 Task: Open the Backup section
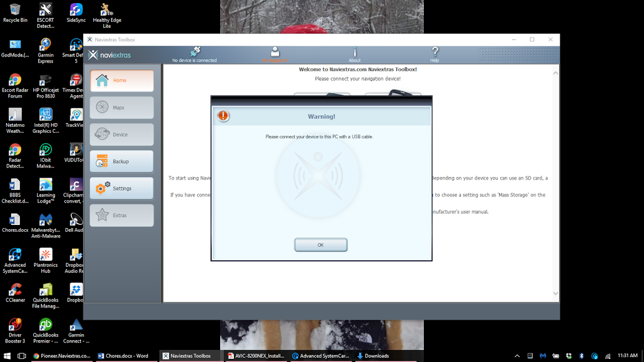coord(122,162)
